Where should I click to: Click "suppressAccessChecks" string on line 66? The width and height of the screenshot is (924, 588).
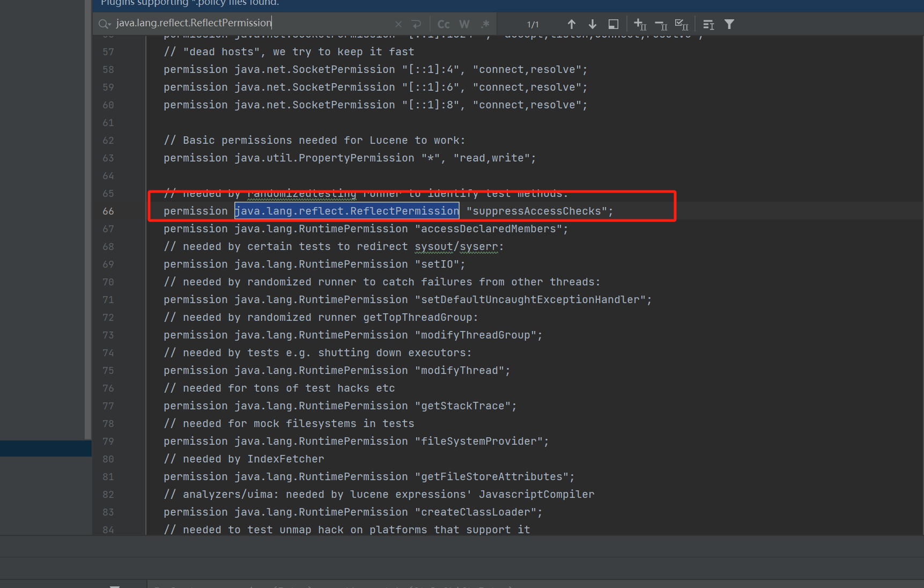pos(536,211)
